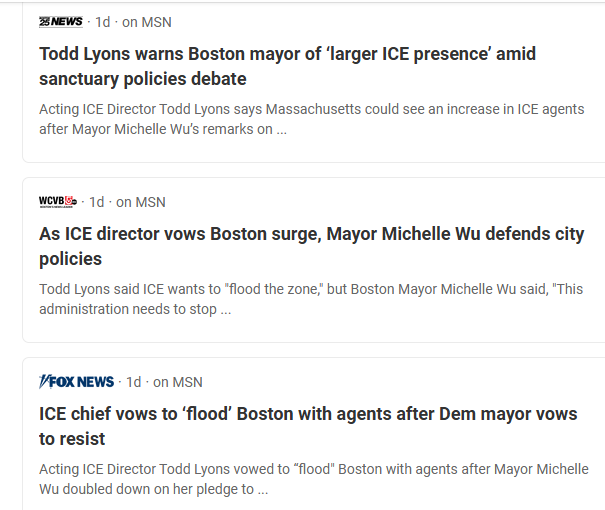The width and height of the screenshot is (605, 510).
Task: Click the '1d' timestamp next to Boston 25 News
Action: (102, 22)
